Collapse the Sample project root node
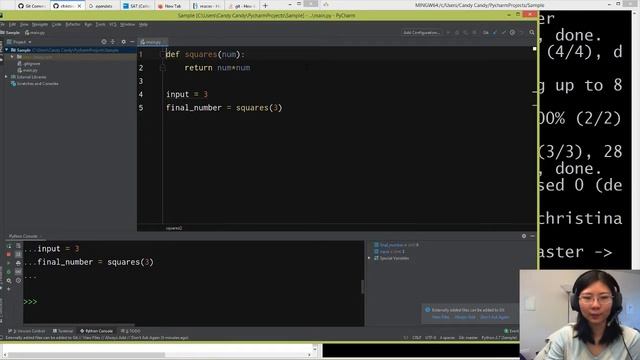 [x=7, y=50]
